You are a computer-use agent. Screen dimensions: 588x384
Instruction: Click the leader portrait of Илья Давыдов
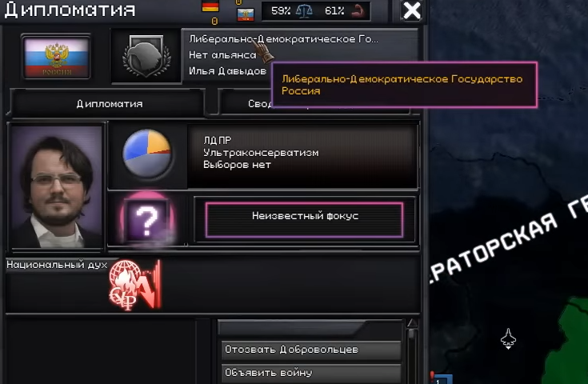pos(56,186)
